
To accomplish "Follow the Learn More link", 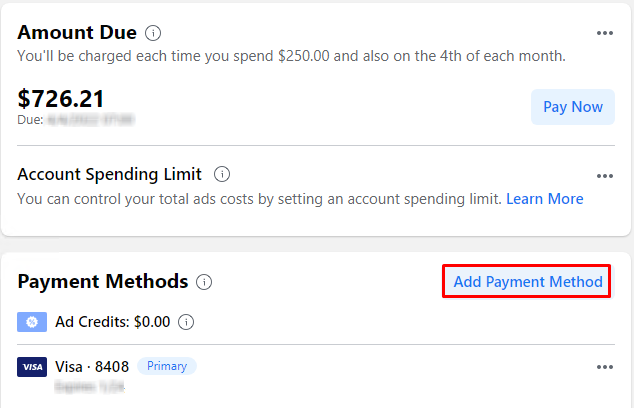I will pyautogui.click(x=545, y=199).
